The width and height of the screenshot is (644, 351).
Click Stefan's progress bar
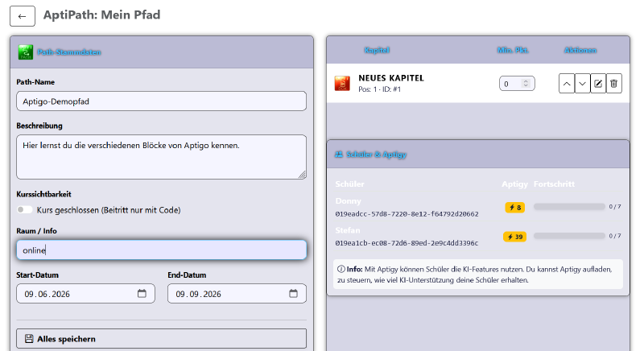(x=569, y=236)
